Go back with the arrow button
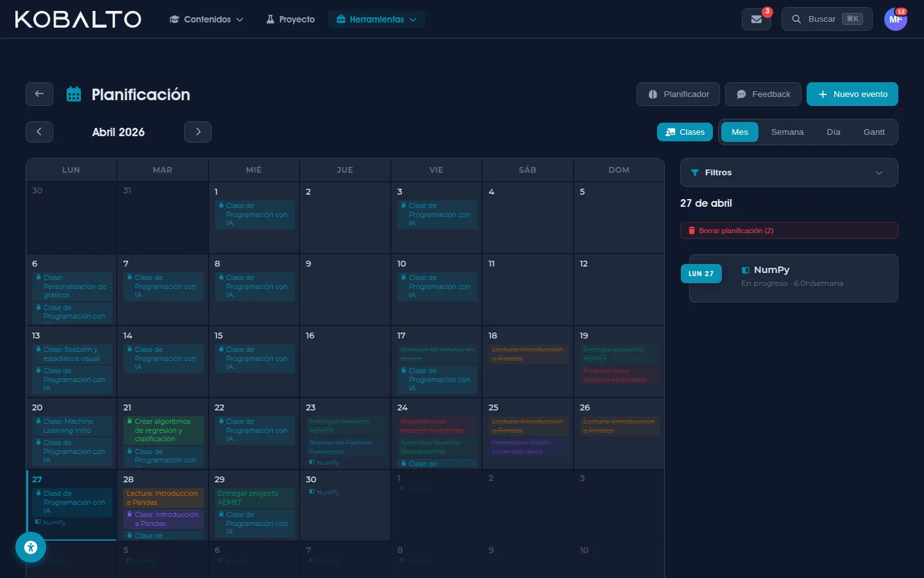924x578 pixels. pyautogui.click(x=39, y=94)
